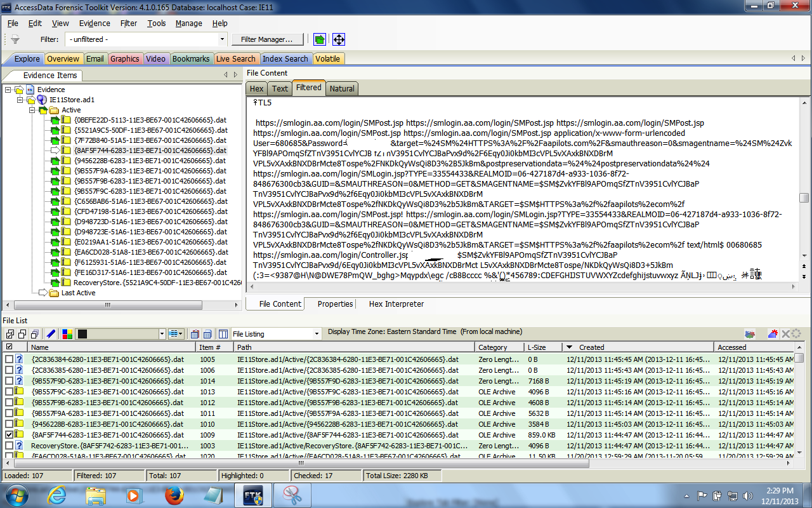Click the Filter Manager button
Viewport: 812px width, 508px height.
coord(267,39)
